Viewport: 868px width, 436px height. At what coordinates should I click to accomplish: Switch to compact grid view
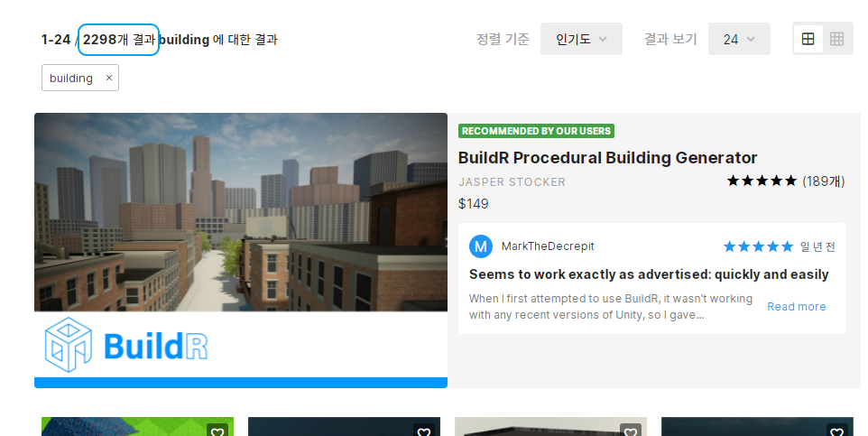(x=837, y=39)
